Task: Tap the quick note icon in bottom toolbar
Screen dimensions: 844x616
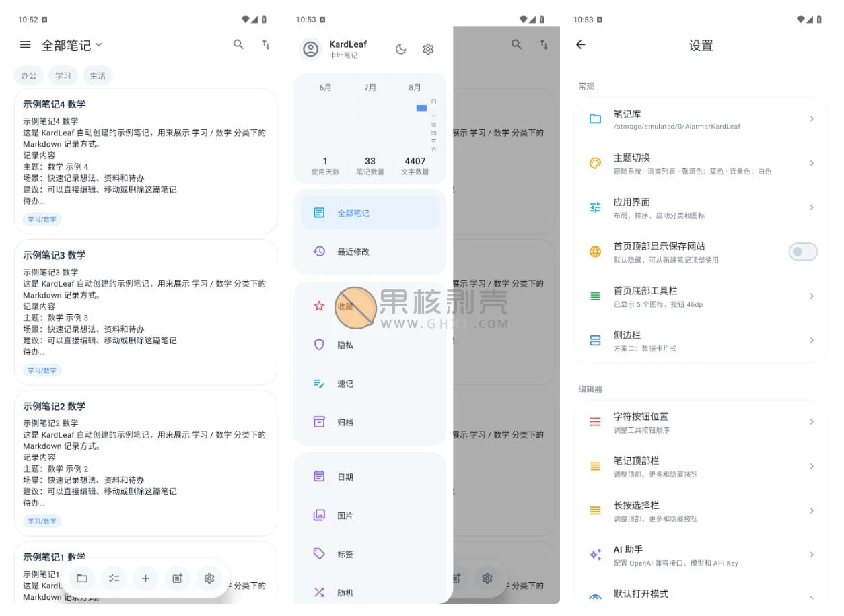Action: (178, 578)
